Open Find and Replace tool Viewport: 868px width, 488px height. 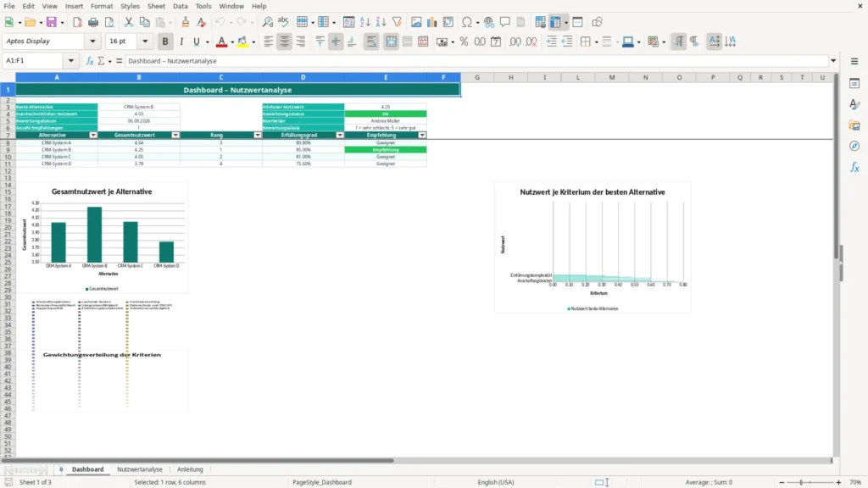coord(267,22)
